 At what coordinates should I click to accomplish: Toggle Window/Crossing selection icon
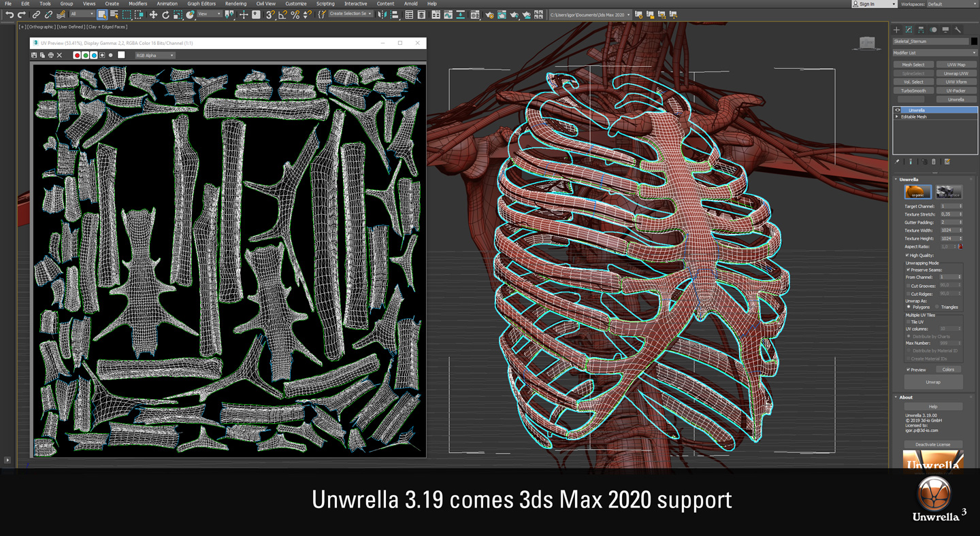point(140,14)
